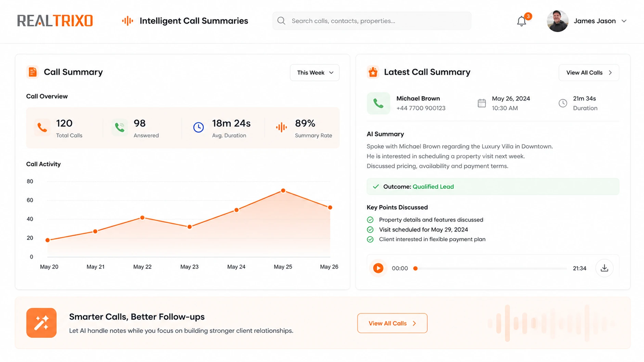Click the 21:34 recording end time

(580, 268)
